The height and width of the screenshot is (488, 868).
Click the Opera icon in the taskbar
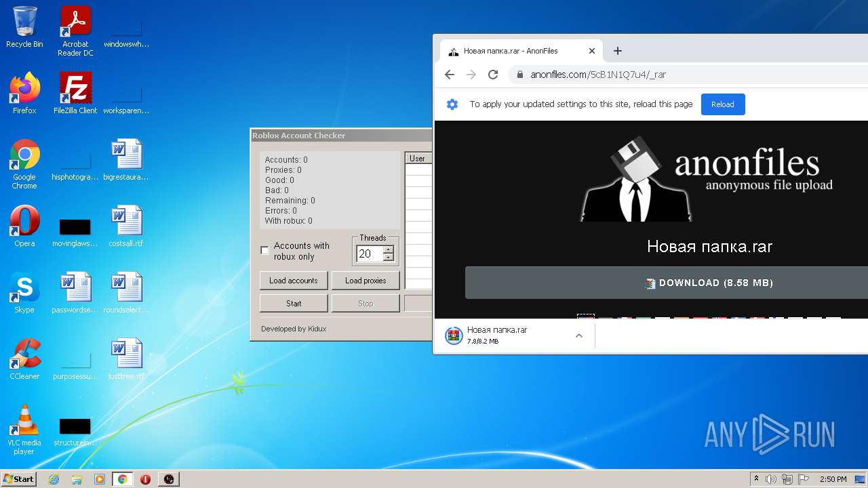pos(145,479)
